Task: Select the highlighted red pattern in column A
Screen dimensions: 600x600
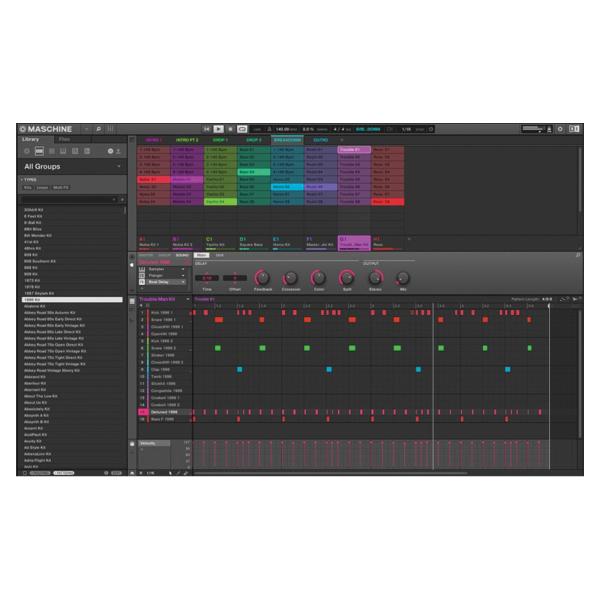Action: (x=153, y=179)
